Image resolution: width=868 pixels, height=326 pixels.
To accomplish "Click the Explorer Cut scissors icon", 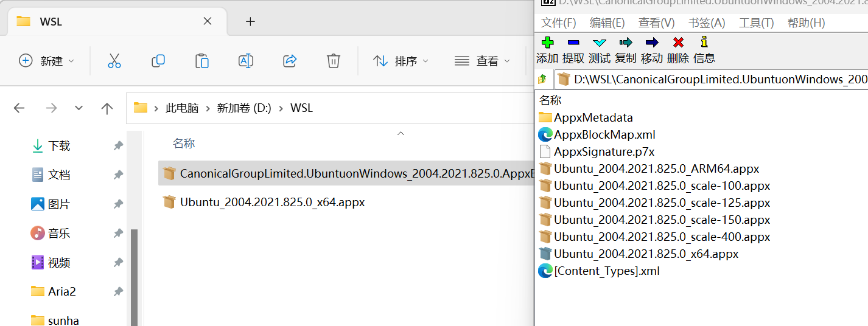I will 114,61.
